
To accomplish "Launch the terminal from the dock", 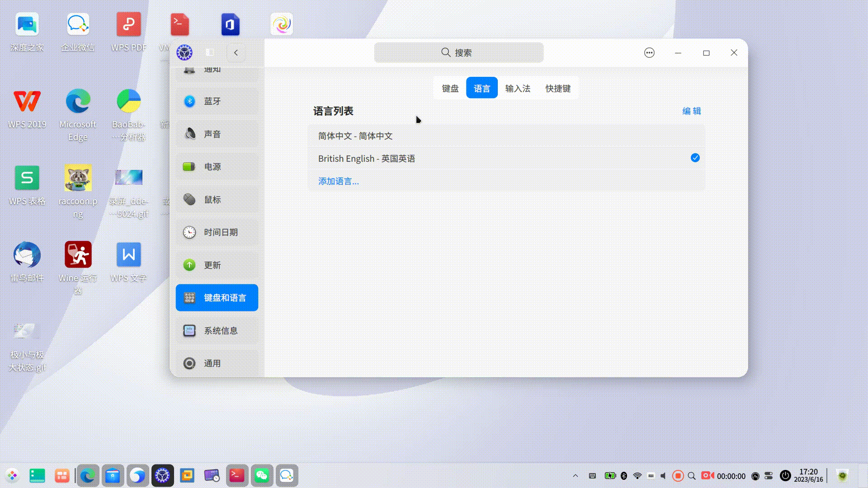I will click(237, 475).
